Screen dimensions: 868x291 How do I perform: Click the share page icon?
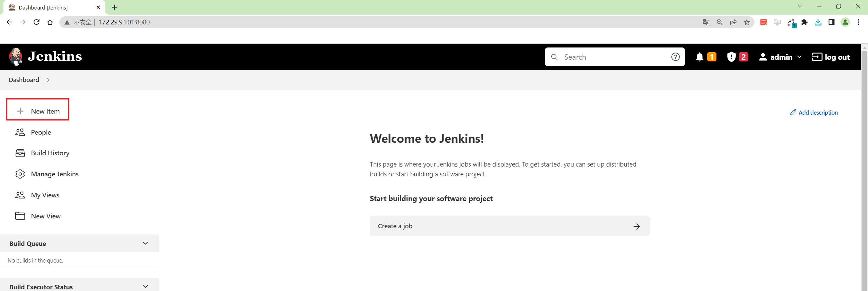[x=733, y=22]
